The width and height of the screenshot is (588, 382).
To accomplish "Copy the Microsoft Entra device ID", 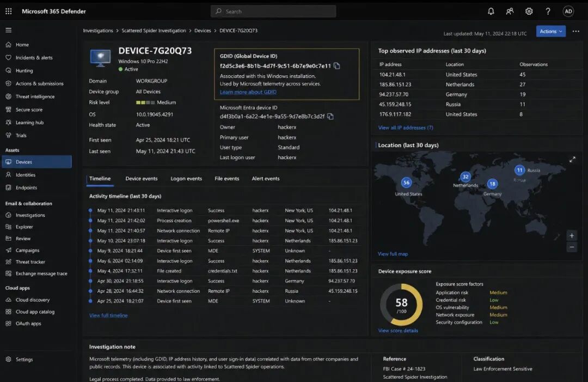I will point(330,116).
